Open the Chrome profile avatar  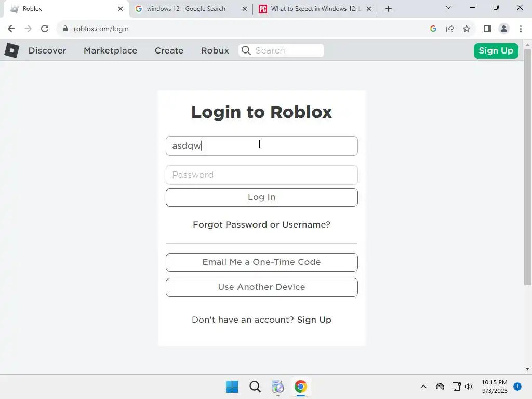[504, 29]
